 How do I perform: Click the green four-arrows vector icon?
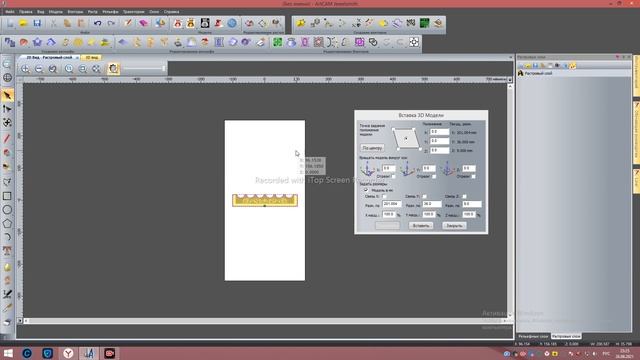click(x=278, y=42)
